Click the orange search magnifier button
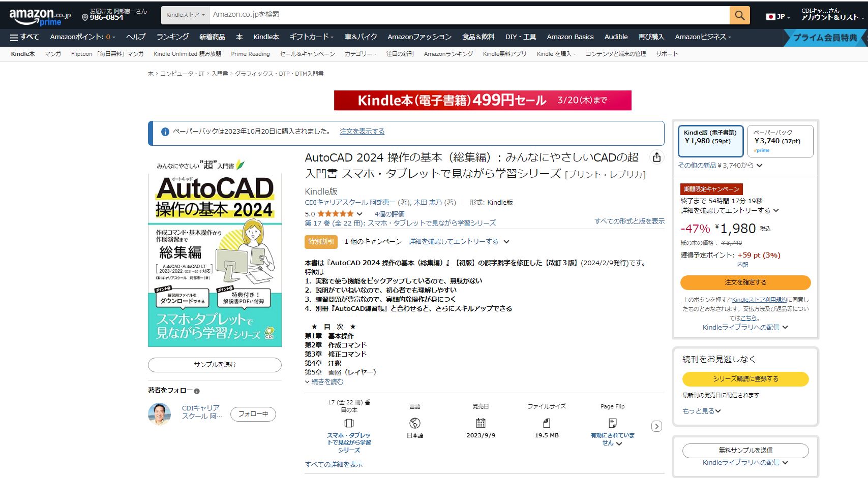Image resolution: width=868 pixels, height=478 pixels. (739, 15)
